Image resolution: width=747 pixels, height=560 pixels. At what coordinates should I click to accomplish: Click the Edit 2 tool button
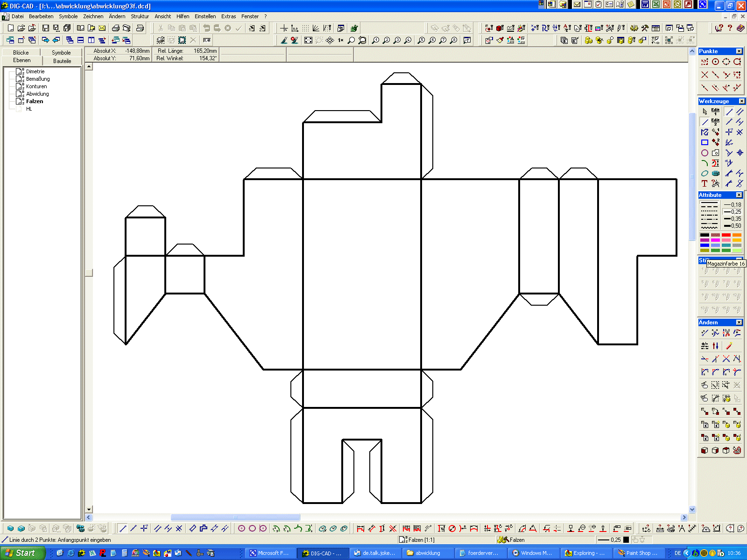(715, 122)
